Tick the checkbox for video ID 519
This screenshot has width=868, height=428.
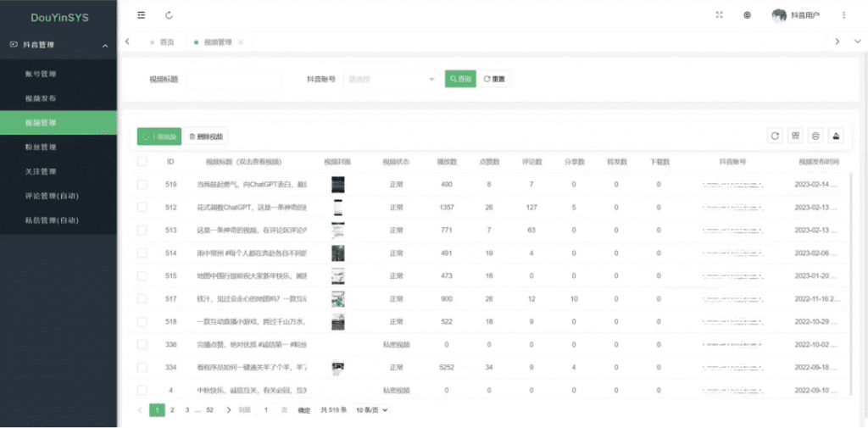click(x=142, y=185)
